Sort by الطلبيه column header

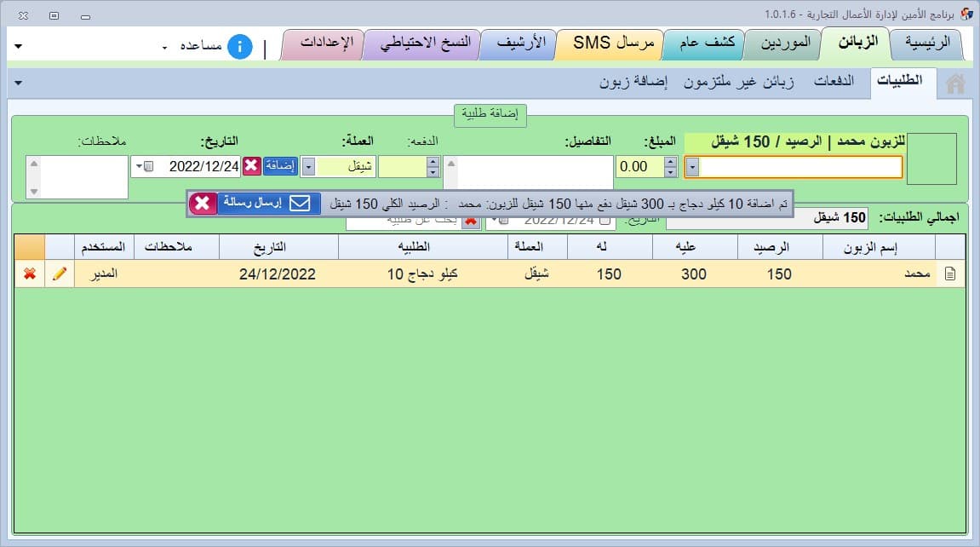(x=423, y=248)
